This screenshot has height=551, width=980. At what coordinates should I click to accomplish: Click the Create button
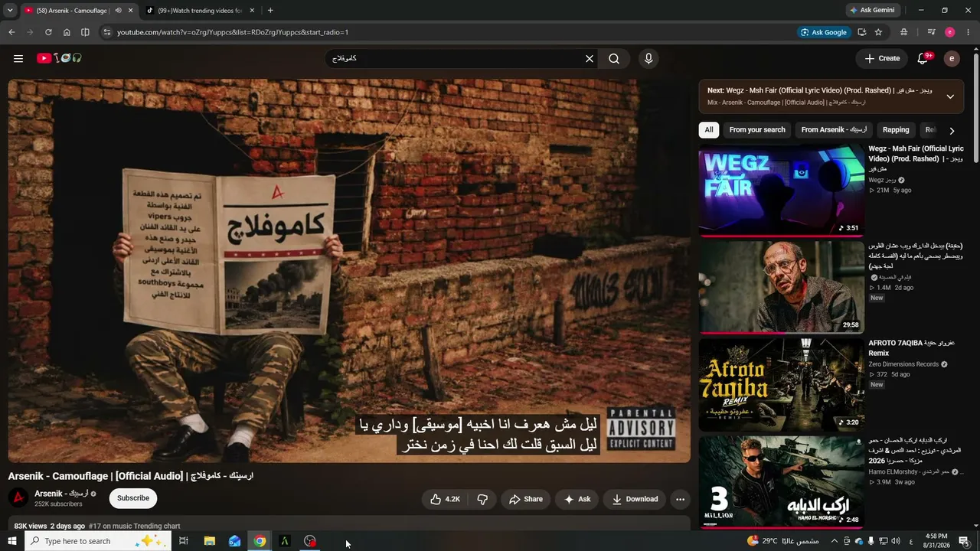882,58
